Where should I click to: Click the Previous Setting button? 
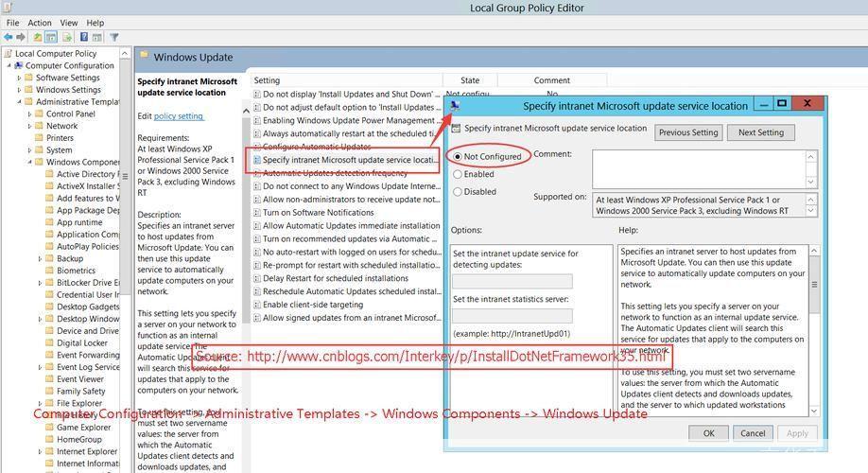point(688,132)
